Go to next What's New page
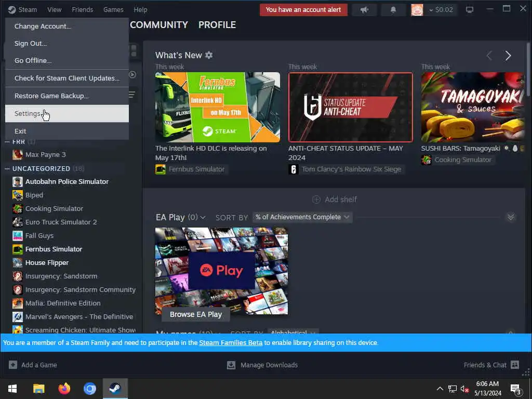The image size is (532, 399). (x=508, y=56)
